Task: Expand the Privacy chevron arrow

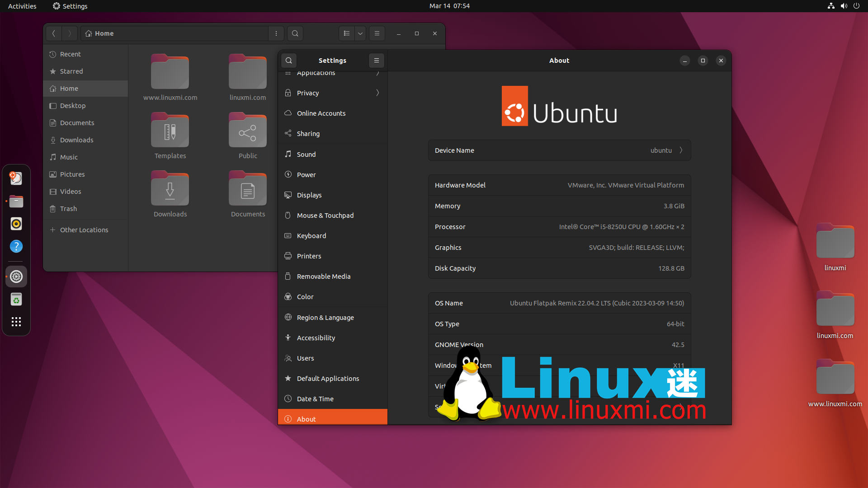Action: [x=377, y=93]
